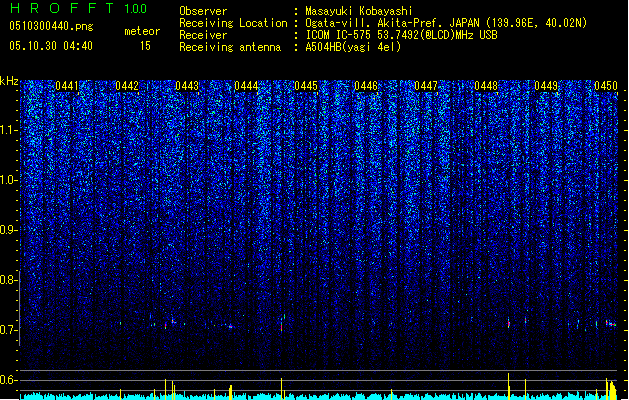Screen dimensions: 629x400
Task: Click time marker 0445
Action: point(306,86)
